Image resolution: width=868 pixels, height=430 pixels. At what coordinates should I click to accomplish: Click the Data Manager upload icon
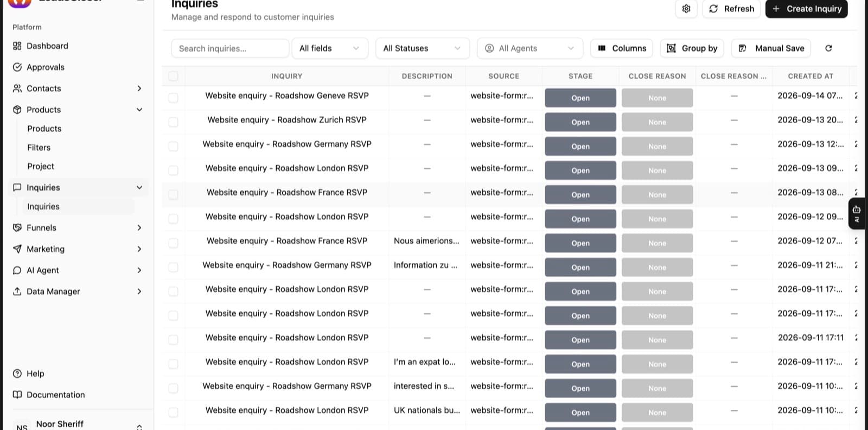(x=17, y=292)
